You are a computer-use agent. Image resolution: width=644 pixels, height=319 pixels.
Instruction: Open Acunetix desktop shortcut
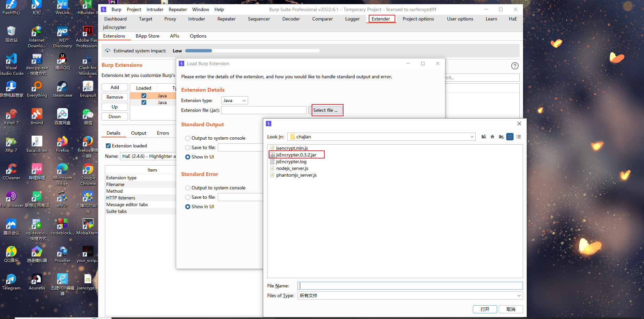(37, 282)
